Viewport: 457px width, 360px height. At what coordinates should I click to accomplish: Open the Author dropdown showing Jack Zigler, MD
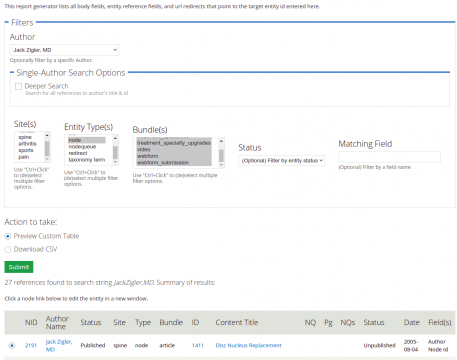coord(64,50)
